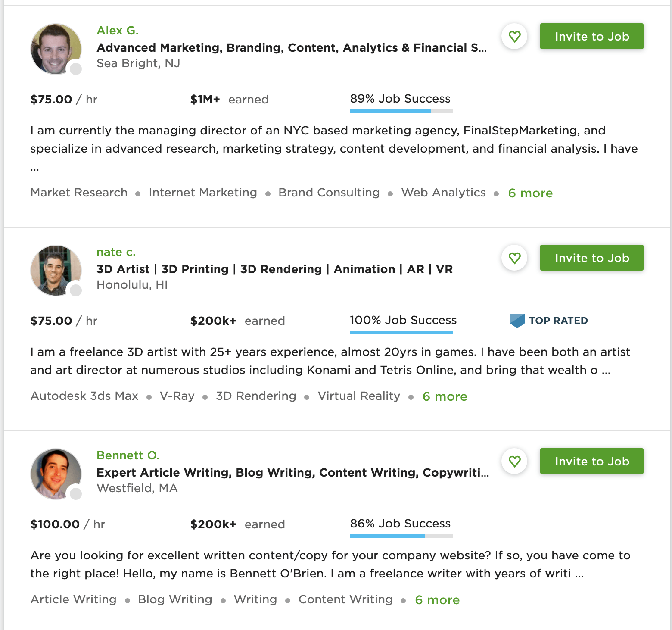
Task: Select the Blog Writing skill tag
Action: click(x=174, y=599)
